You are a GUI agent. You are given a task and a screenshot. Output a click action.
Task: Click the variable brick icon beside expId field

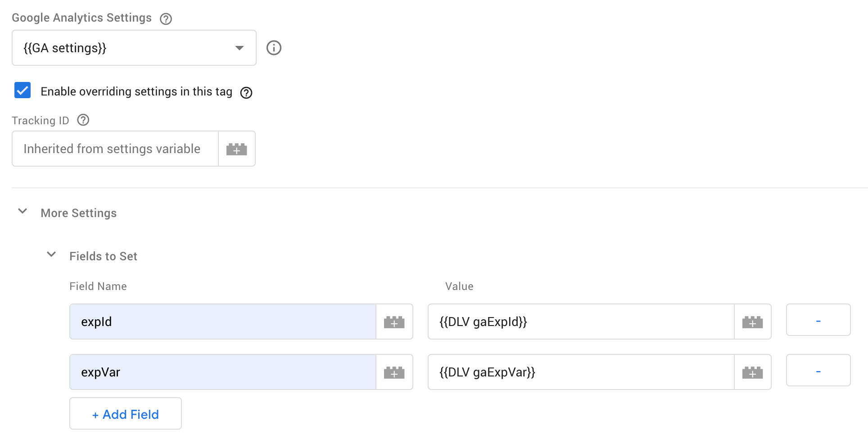(394, 322)
